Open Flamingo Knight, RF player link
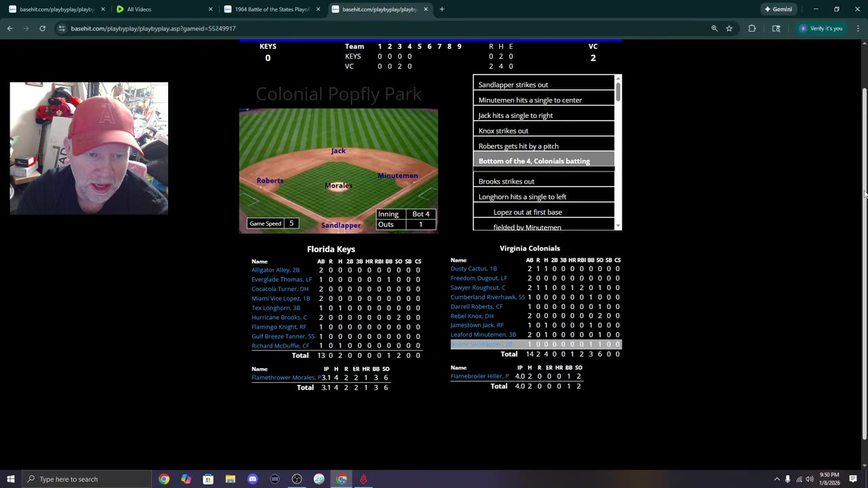 [x=279, y=327]
